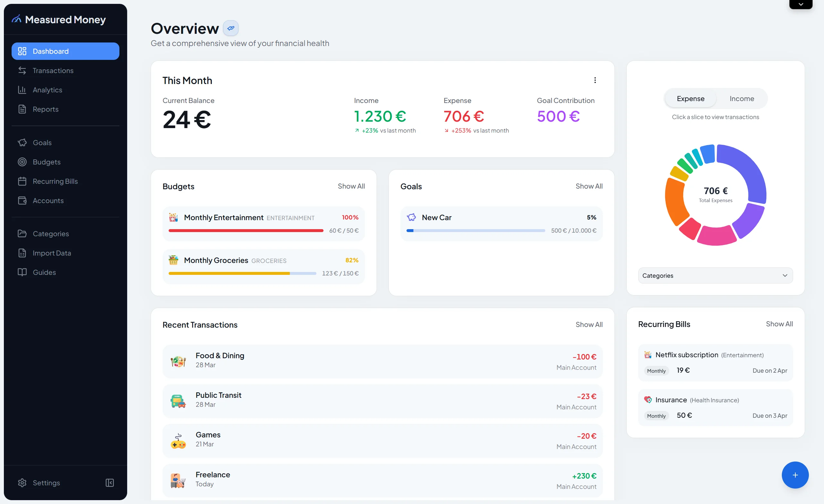Open the three-dot menu in This Month card
Image resolution: width=824 pixels, height=504 pixels.
pyautogui.click(x=595, y=80)
